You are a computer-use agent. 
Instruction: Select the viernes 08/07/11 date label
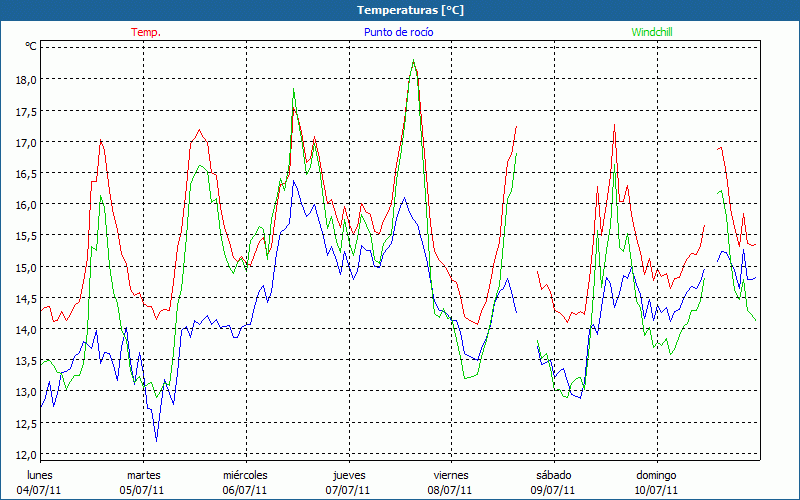tap(451, 482)
